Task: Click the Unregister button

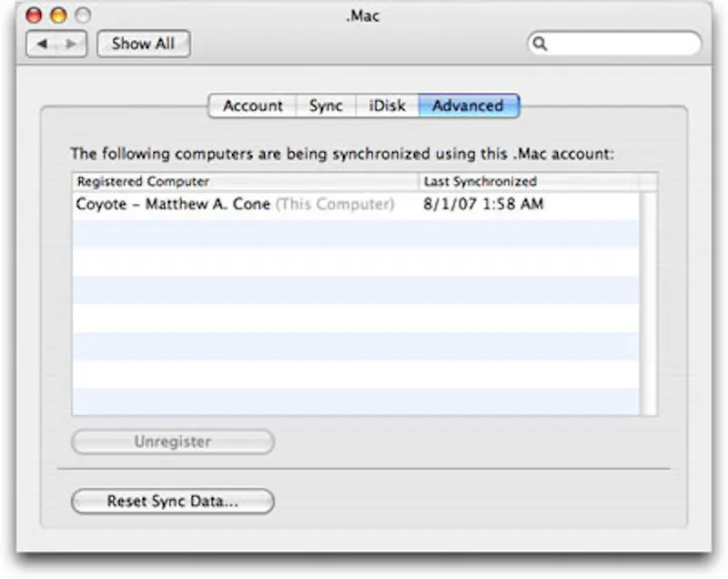Action: point(172,442)
